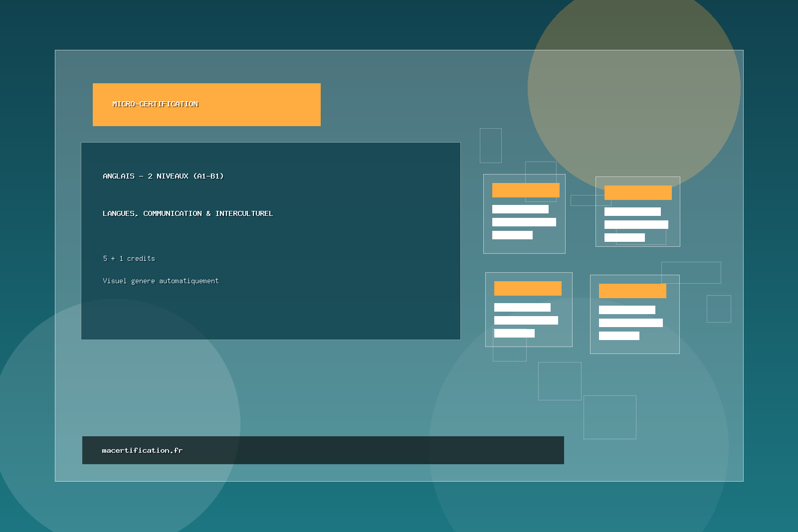Click the orange header of top-right card
Viewport: 798px width, 532px height.
[x=638, y=192]
